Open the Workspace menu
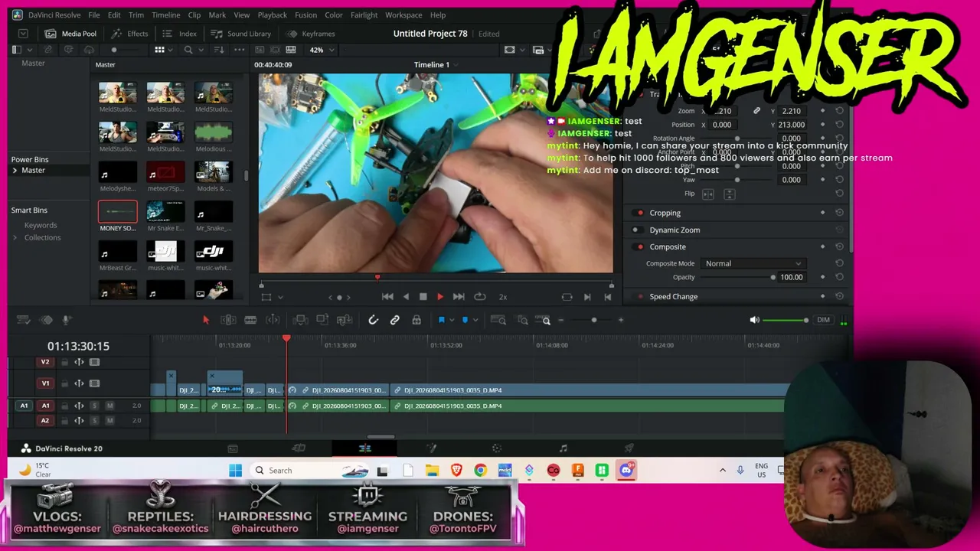The height and width of the screenshot is (551, 980). (403, 15)
